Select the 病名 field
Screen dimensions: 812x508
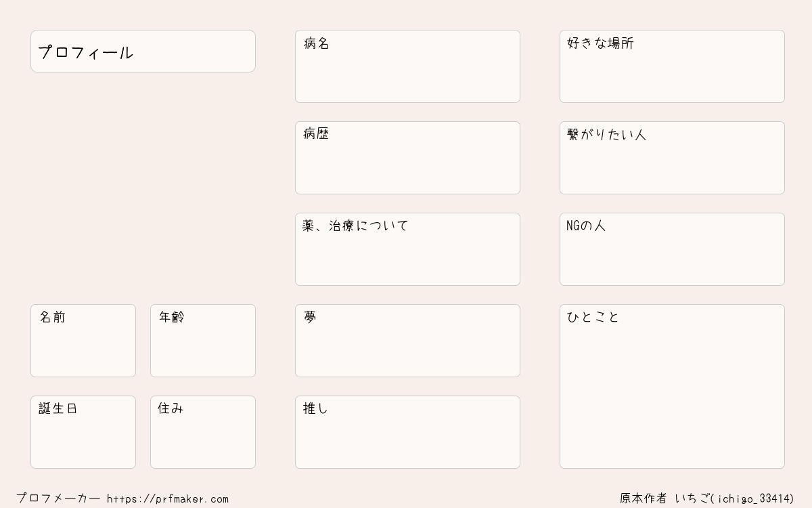pos(407,66)
